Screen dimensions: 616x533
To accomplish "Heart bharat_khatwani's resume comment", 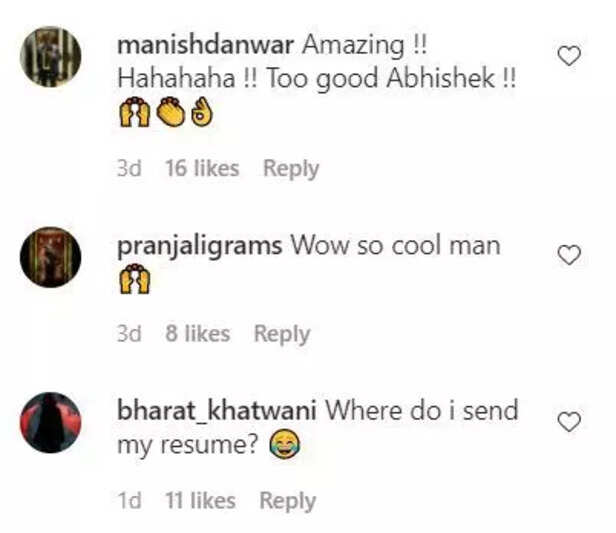I will [x=569, y=422].
